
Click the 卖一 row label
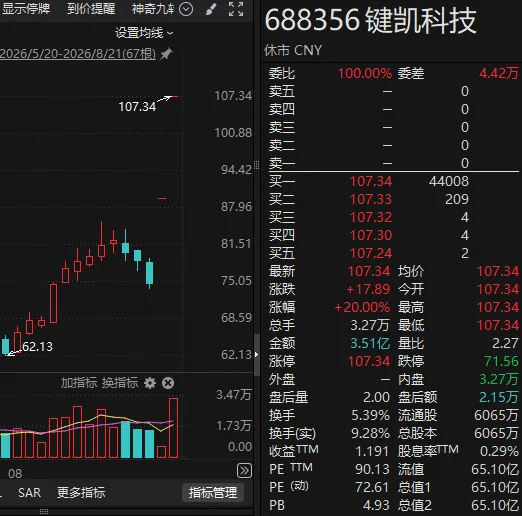[x=282, y=163]
